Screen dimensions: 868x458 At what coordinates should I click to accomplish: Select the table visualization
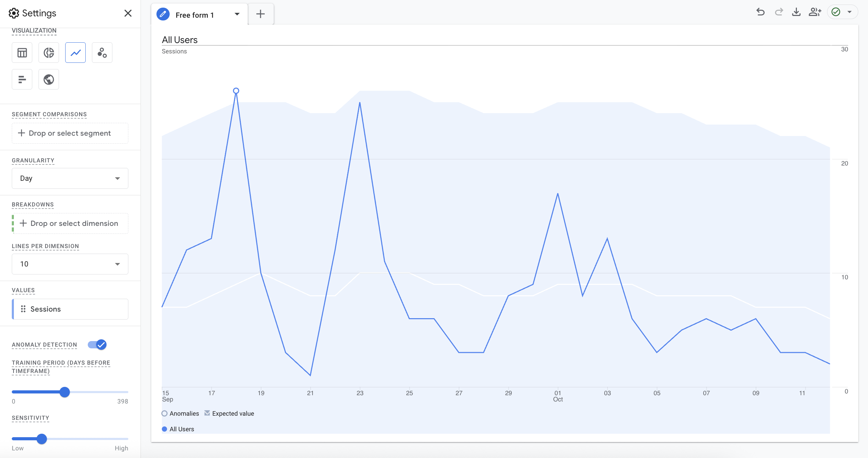22,52
